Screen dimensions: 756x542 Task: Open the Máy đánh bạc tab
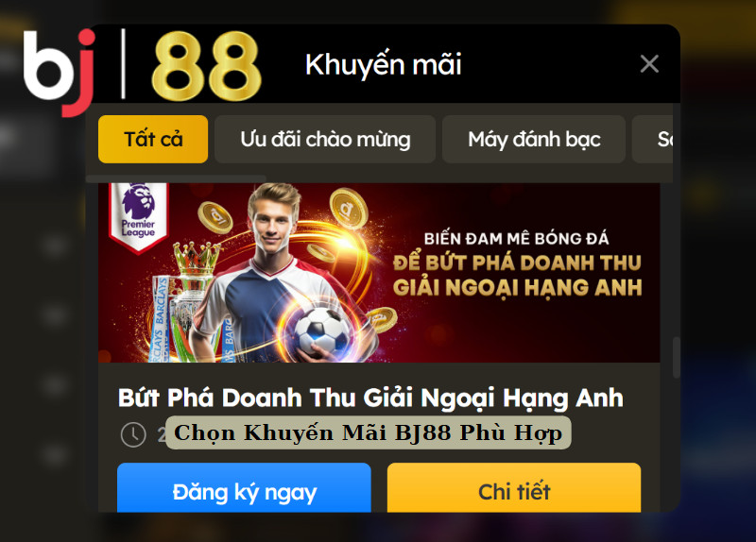point(534,139)
